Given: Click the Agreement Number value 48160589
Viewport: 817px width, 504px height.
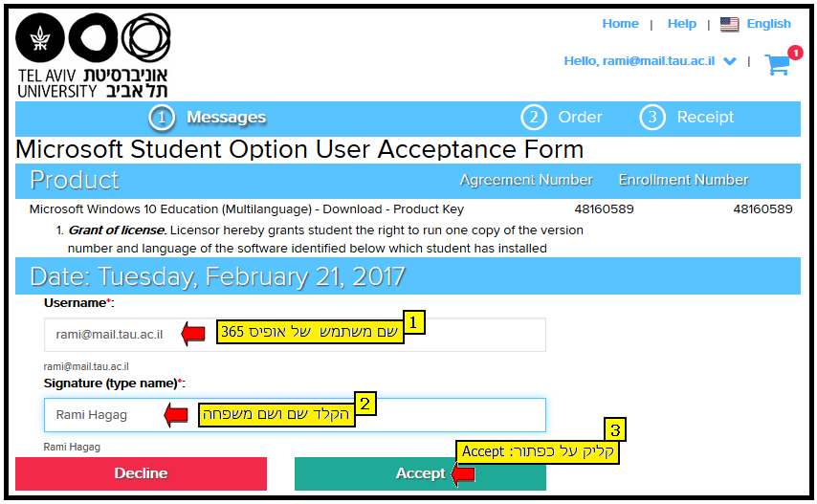Looking at the screenshot, I should click(604, 209).
